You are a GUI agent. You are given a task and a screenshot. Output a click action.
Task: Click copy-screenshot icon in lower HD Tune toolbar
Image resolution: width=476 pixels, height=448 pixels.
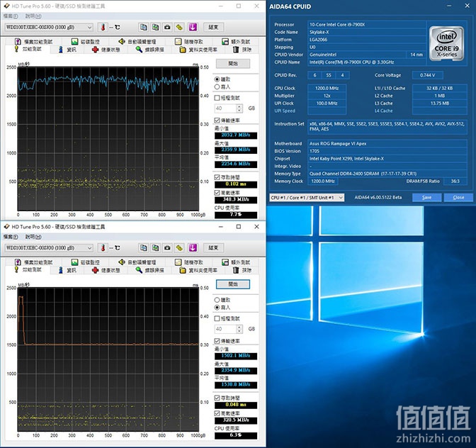155,247
